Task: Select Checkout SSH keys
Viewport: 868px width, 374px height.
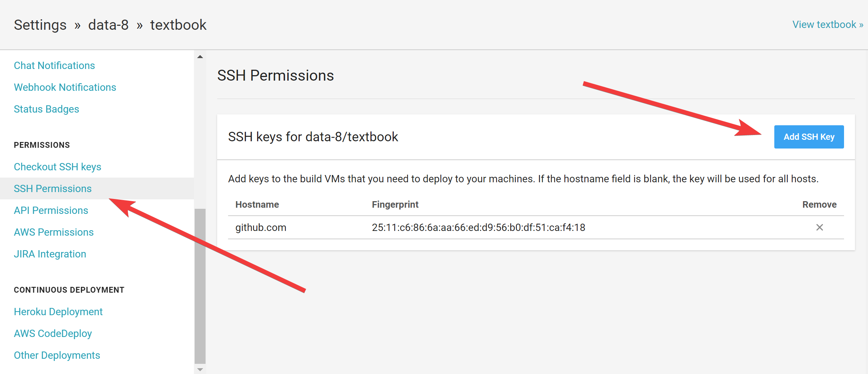Action: pyautogui.click(x=57, y=167)
